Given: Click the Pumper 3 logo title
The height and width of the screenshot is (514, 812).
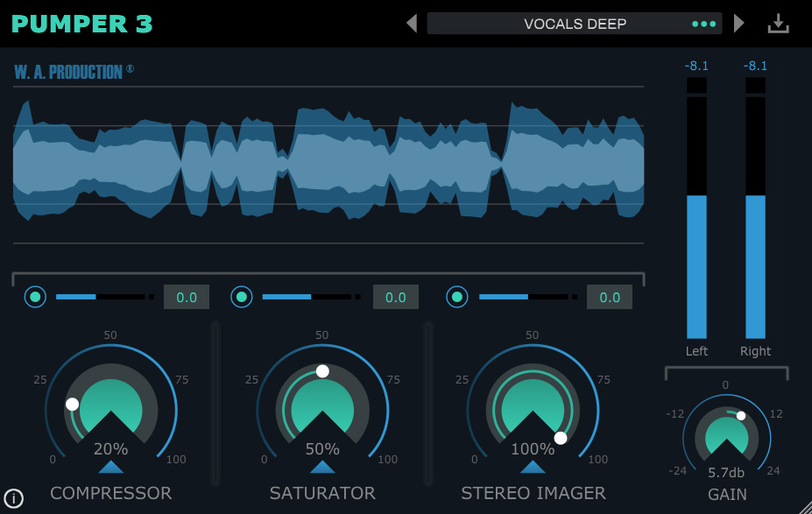Looking at the screenshot, I should [x=82, y=24].
